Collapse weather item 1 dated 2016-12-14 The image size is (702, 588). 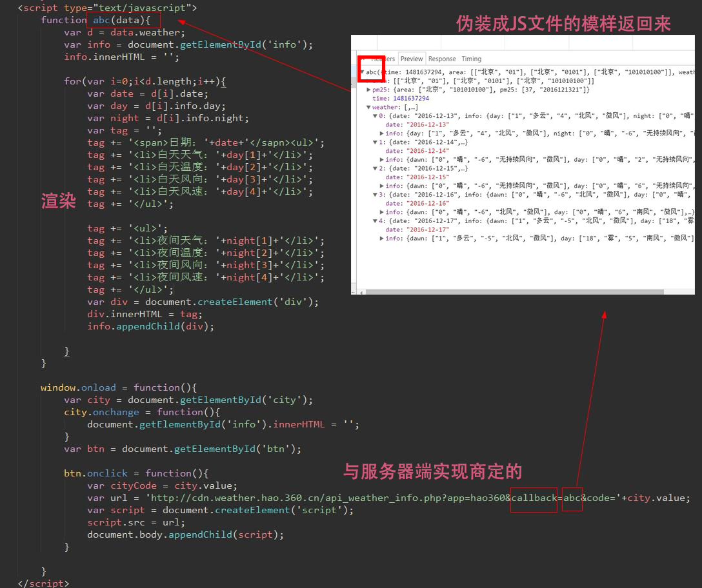[x=375, y=142]
